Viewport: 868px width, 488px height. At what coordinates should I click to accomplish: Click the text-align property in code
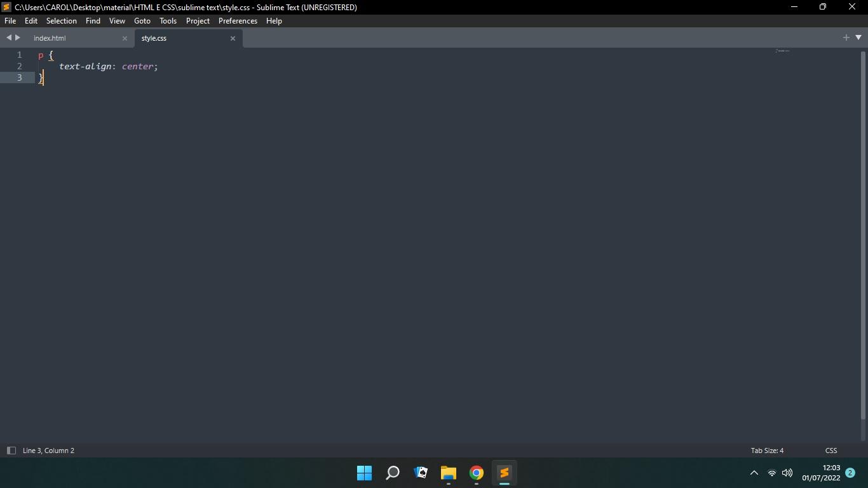[85, 66]
